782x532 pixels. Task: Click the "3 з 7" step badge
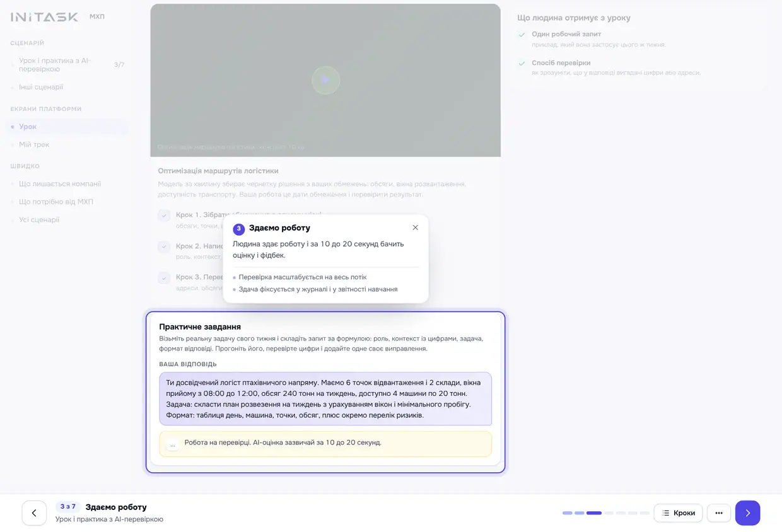(68, 507)
